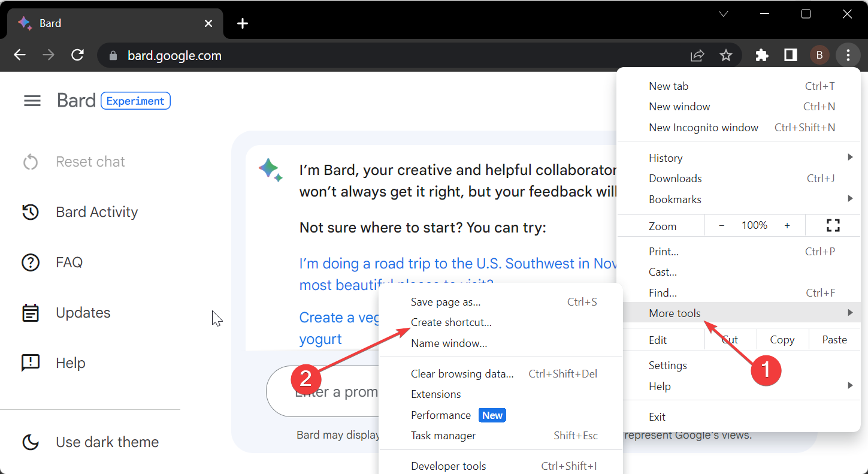This screenshot has height=474, width=868.
Task: Open the tab search chevron
Action: pos(724,14)
